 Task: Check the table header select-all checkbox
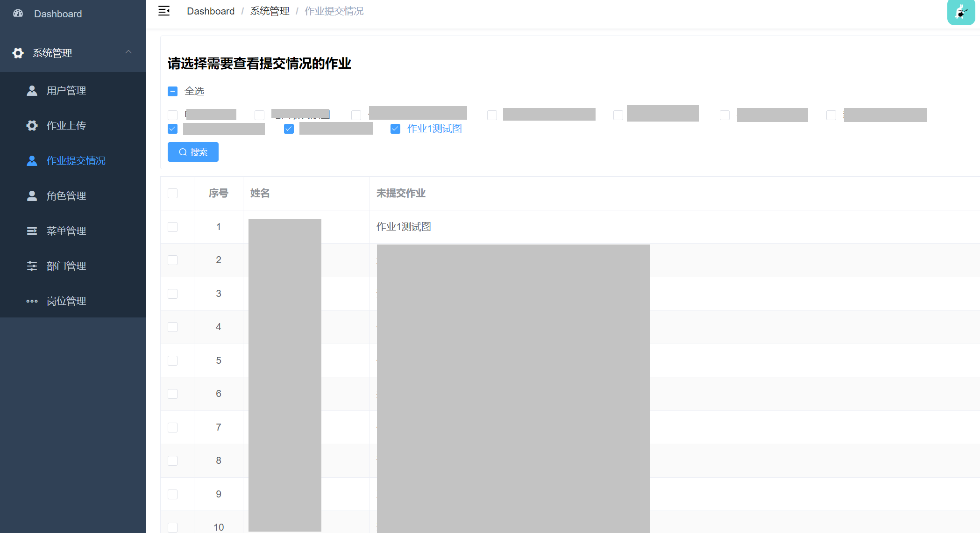[172, 193]
